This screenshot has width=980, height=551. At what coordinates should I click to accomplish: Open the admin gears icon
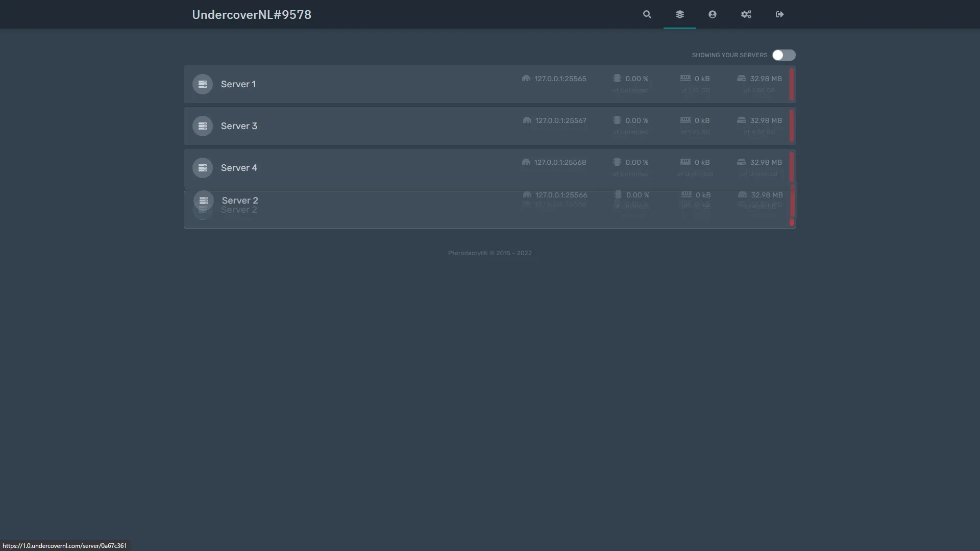746,14
